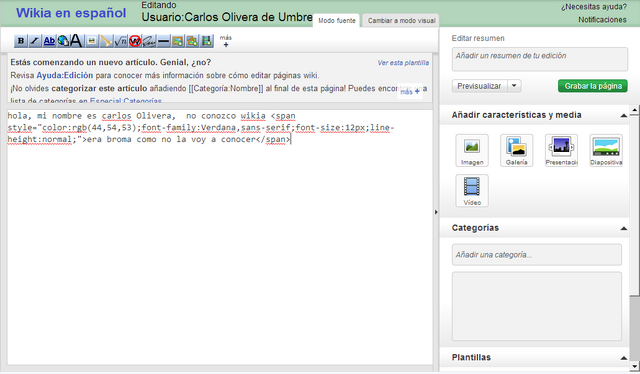Switch to the Modo fuente tab

pos(337,20)
